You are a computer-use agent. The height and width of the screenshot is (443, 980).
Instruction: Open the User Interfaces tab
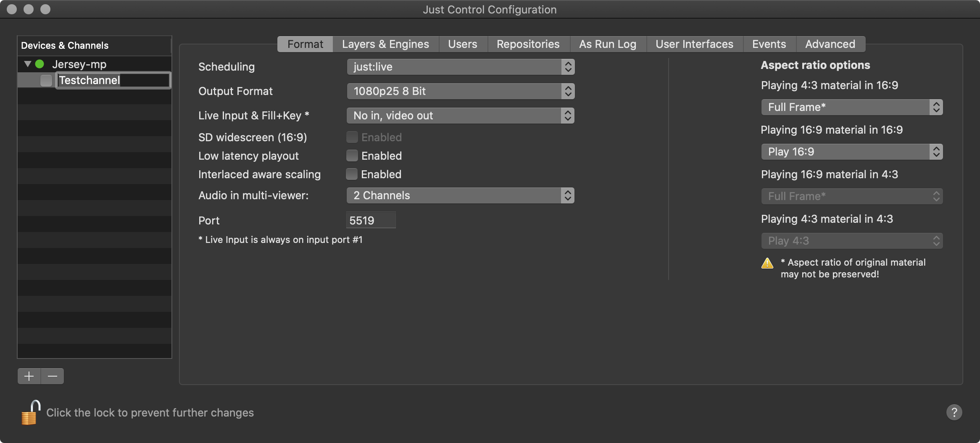(694, 44)
